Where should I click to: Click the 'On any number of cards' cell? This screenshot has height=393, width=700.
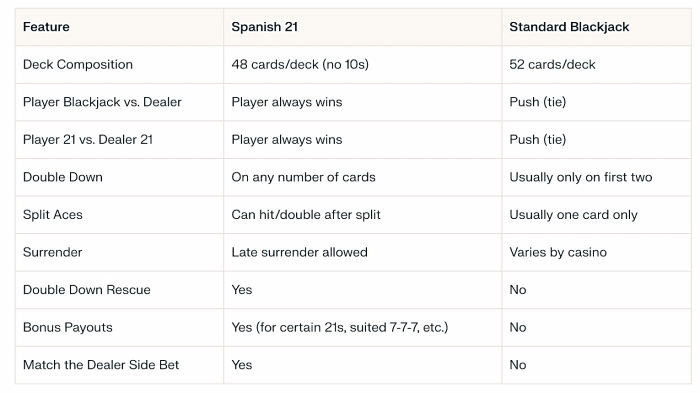coord(304,177)
